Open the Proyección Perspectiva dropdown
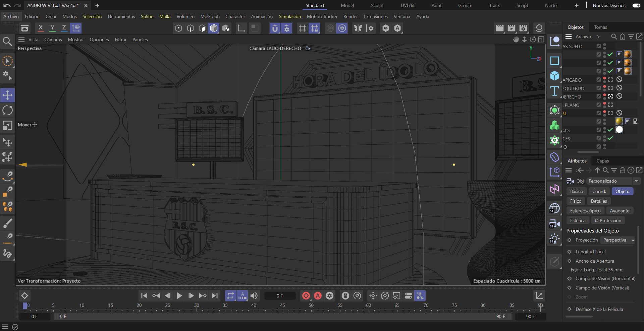The image size is (644, 331). [x=618, y=240]
